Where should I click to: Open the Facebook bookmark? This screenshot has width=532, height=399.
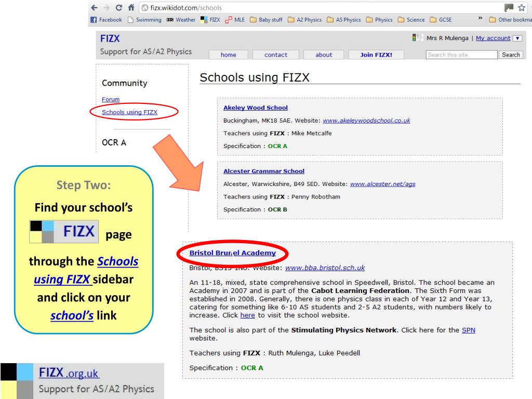pos(106,20)
